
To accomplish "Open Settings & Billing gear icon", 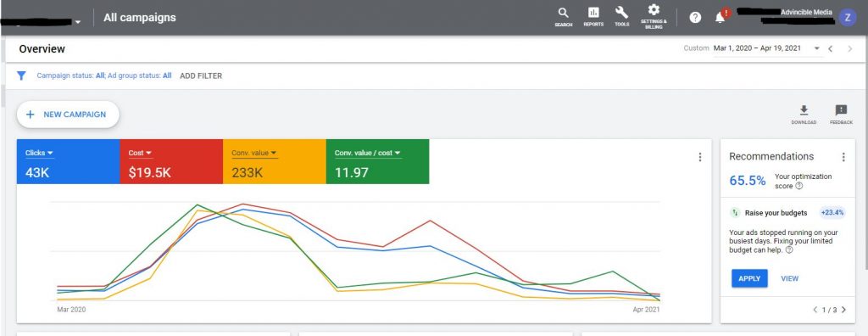I will [654, 17].
